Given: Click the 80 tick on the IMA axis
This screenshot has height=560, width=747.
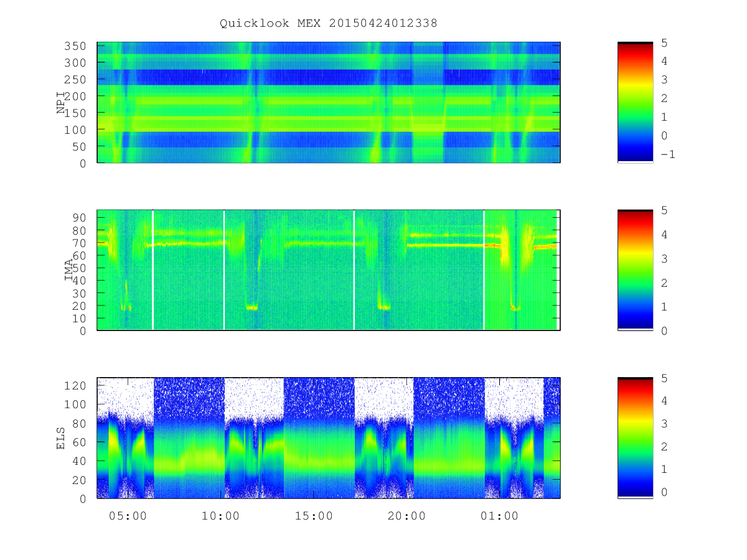Looking at the screenshot, I should (80, 230).
